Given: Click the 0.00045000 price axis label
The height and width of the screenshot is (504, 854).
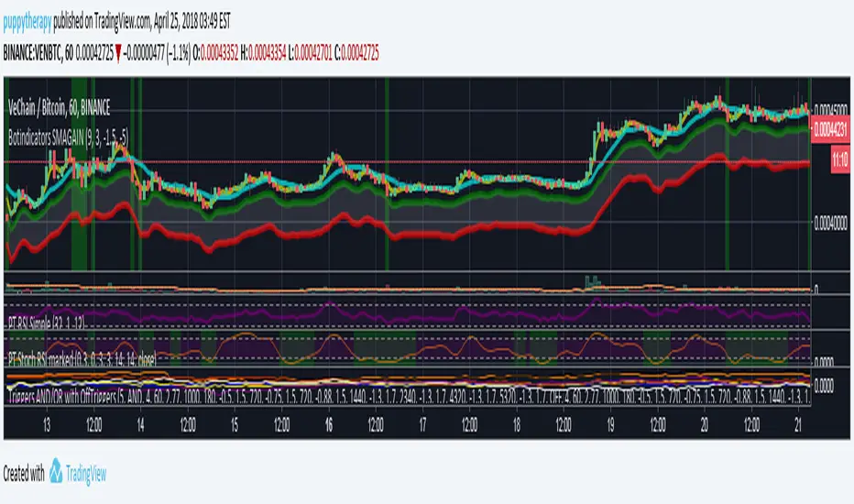Looking at the screenshot, I should (x=830, y=109).
